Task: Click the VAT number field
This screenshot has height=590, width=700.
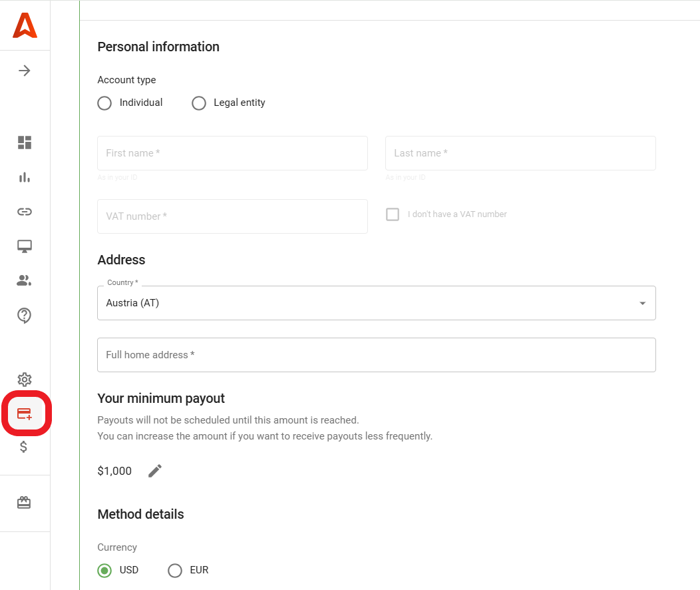Action: [x=232, y=216]
